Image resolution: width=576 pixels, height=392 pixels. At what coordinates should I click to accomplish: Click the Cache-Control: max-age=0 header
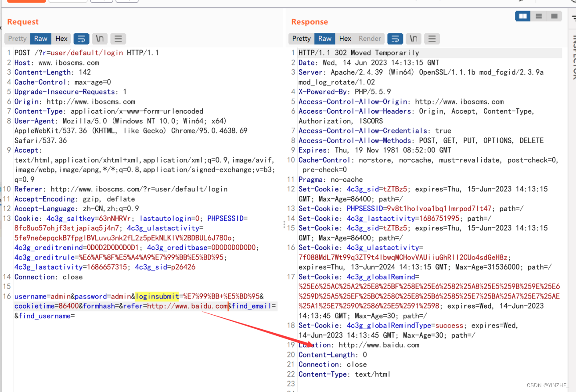click(63, 82)
